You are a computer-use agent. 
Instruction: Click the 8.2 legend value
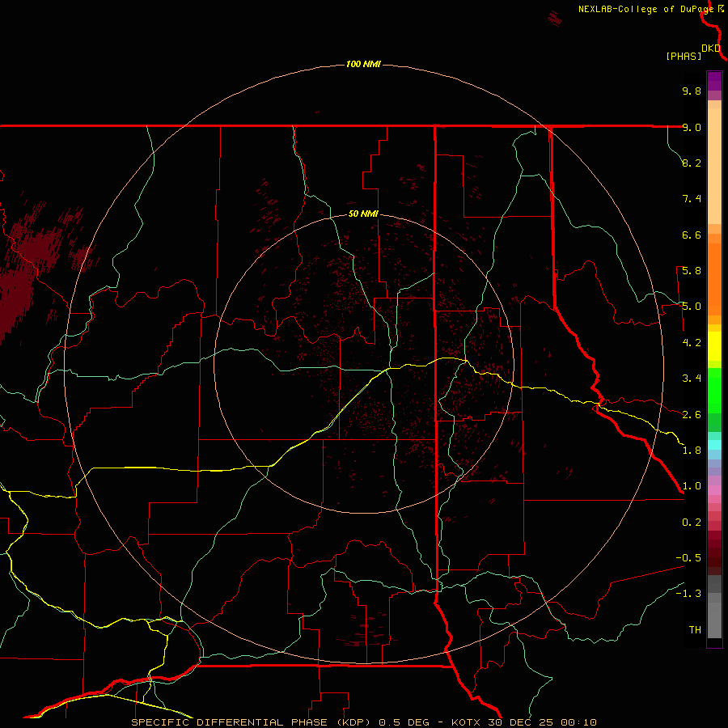click(x=692, y=163)
